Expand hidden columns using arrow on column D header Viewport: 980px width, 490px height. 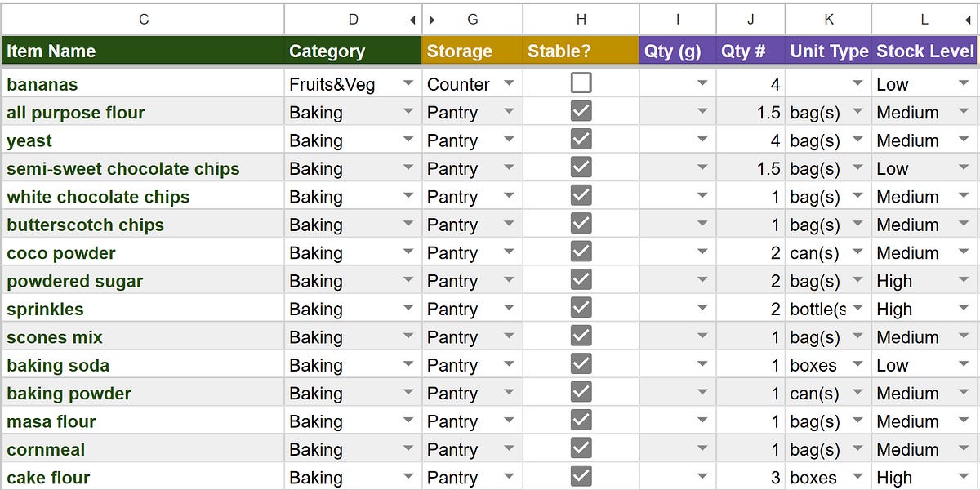click(413, 19)
